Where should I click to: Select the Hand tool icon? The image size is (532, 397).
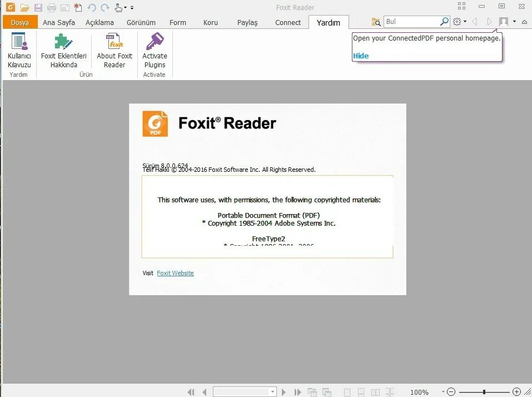[118, 7]
